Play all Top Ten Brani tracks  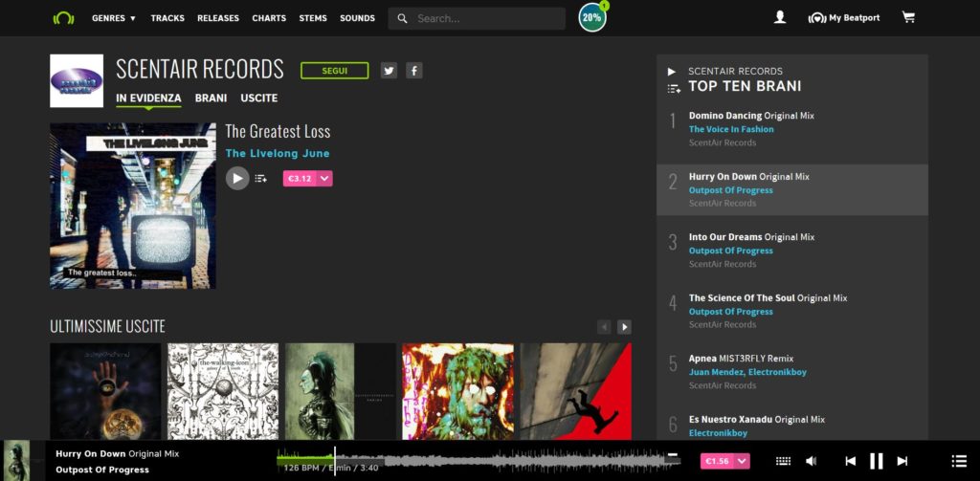672,72
